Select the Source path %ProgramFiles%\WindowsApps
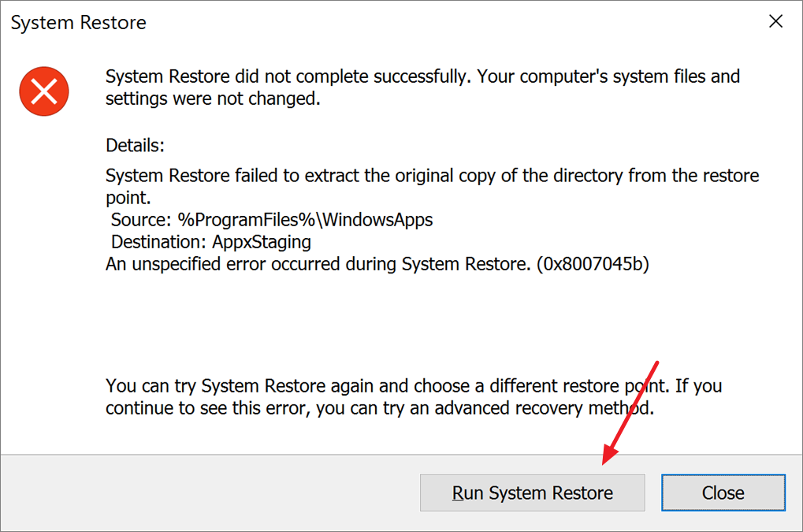Screen dimensions: 803x532 tap(272, 219)
